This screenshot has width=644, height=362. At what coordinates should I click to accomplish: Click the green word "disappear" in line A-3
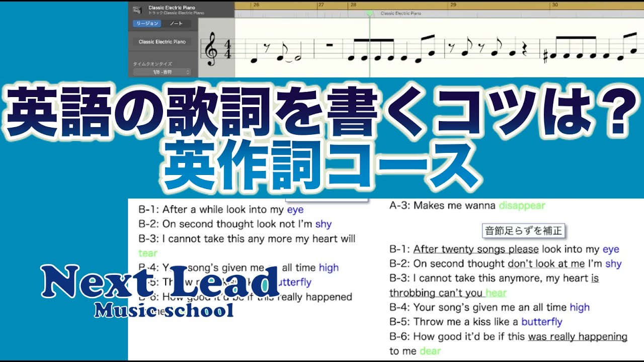(522, 206)
